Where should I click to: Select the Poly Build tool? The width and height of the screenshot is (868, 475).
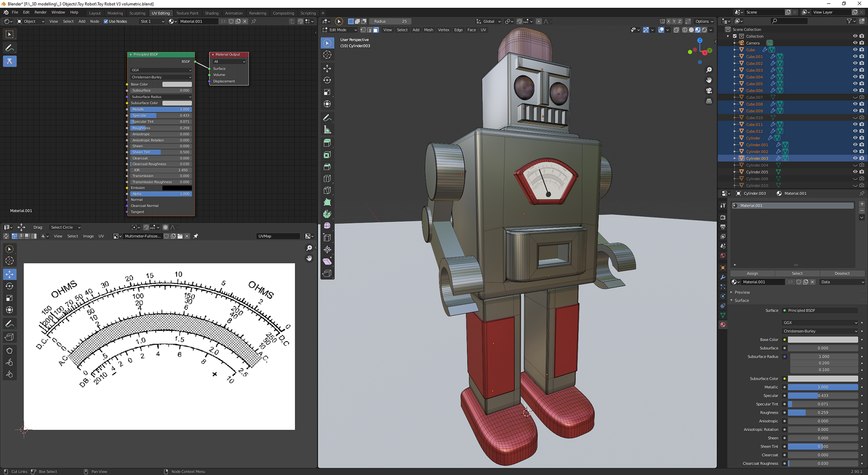point(327,202)
